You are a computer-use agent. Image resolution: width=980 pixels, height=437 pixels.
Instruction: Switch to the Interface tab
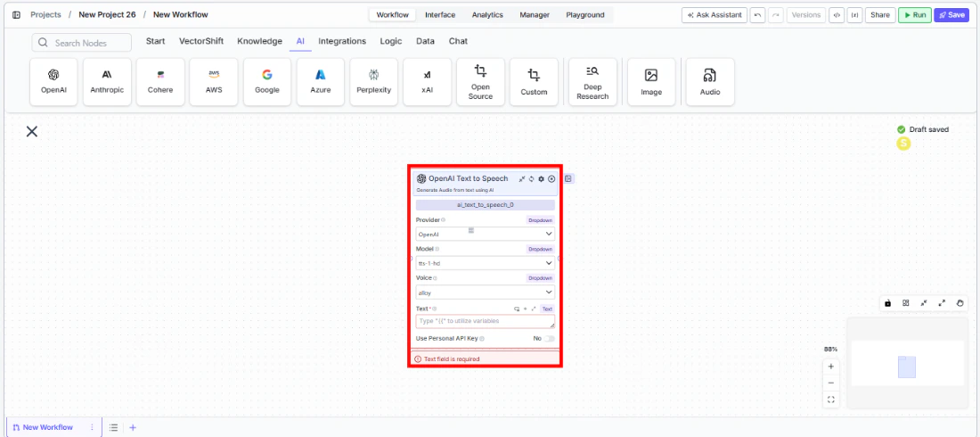(440, 15)
